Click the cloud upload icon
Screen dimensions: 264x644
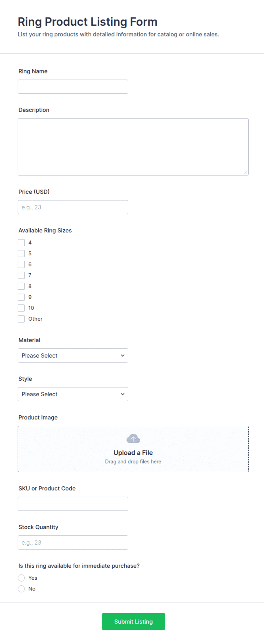point(133,438)
